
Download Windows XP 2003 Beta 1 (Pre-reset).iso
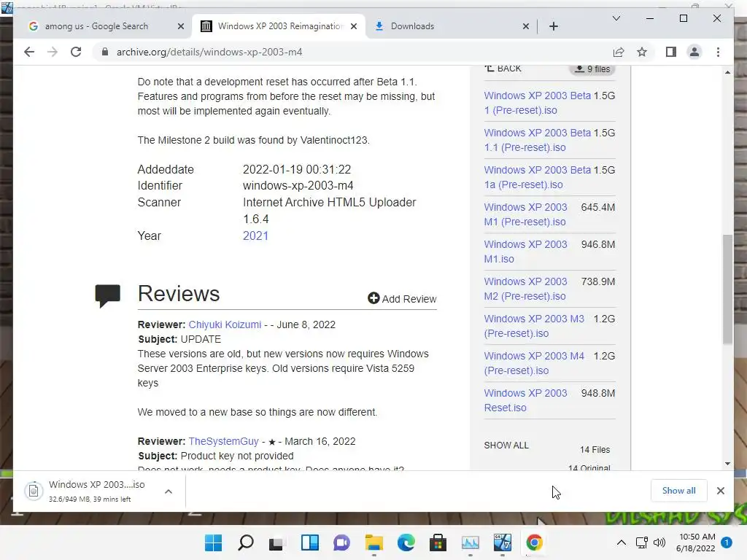click(x=538, y=103)
